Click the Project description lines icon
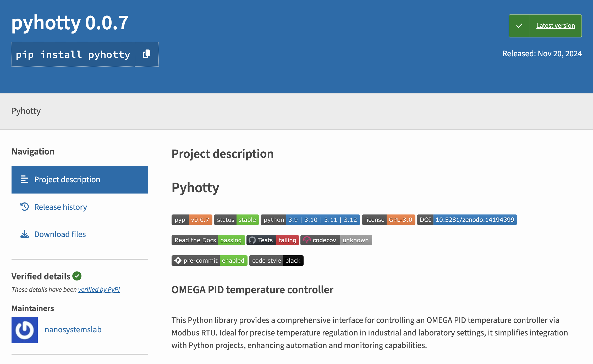The width and height of the screenshot is (593, 364). pyautogui.click(x=25, y=179)
